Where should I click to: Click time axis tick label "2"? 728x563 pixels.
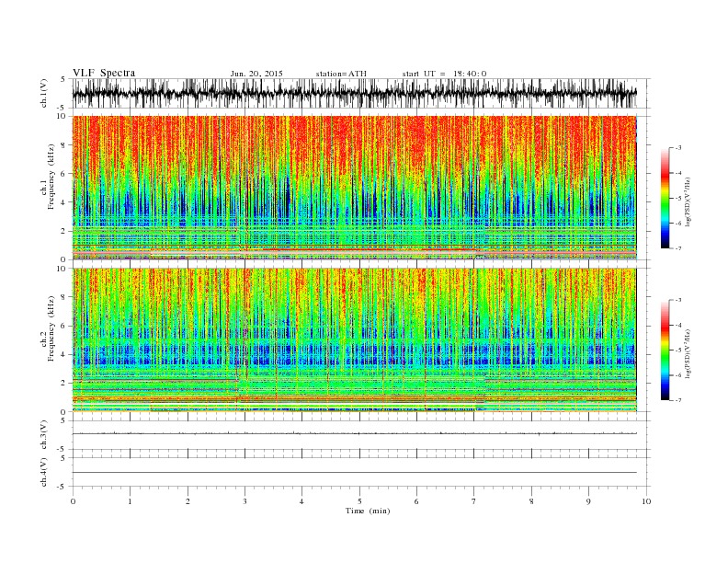[x=188, y=501]
